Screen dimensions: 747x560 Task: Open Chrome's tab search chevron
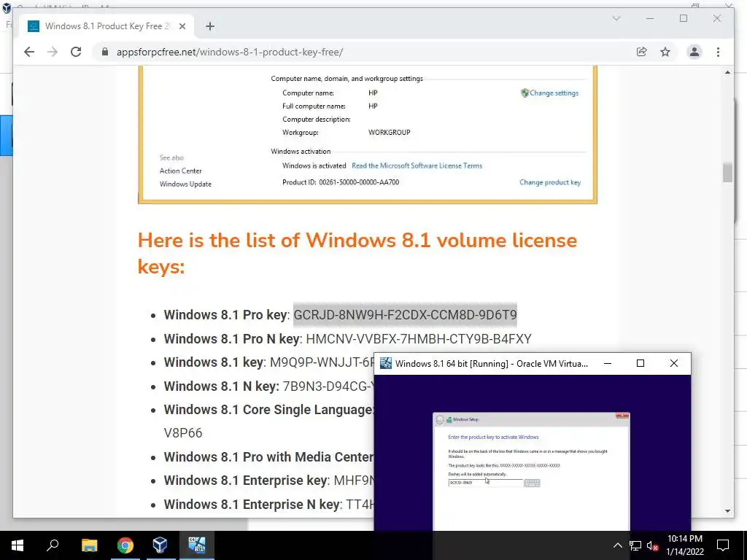tap(616, 18)
